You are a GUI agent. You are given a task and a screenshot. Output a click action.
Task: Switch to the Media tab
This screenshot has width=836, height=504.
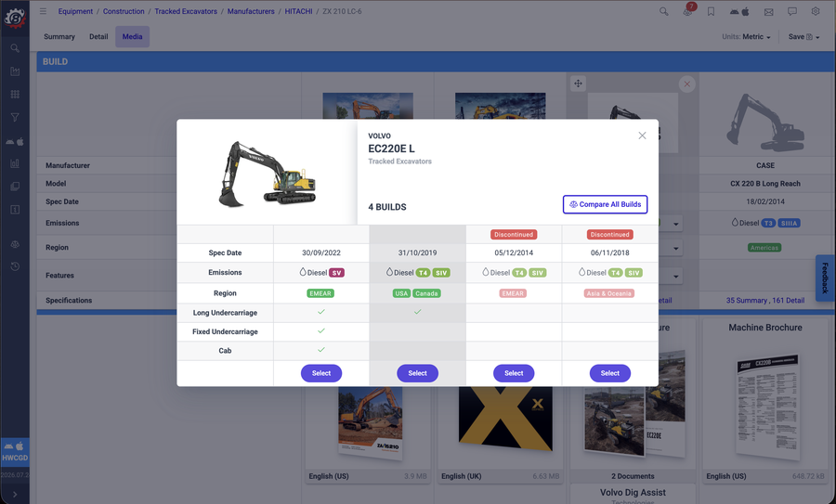(132, 37)
